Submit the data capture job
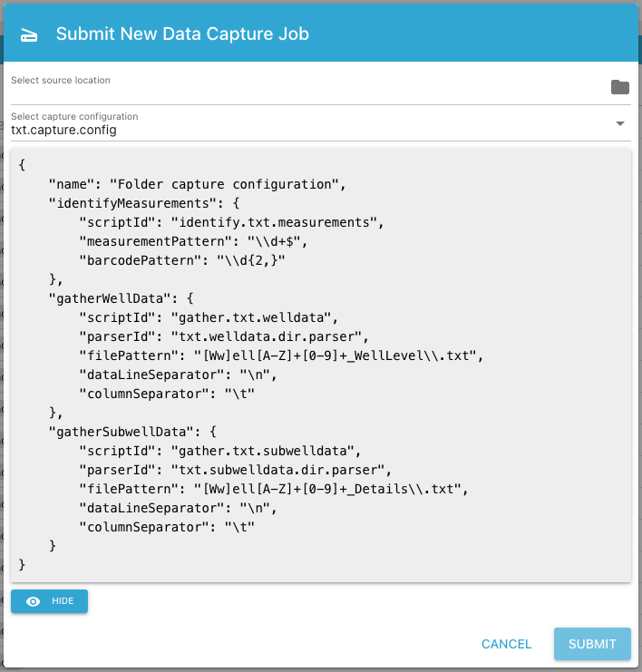Viewport: 642px width, 672px height. pos(591,644)
